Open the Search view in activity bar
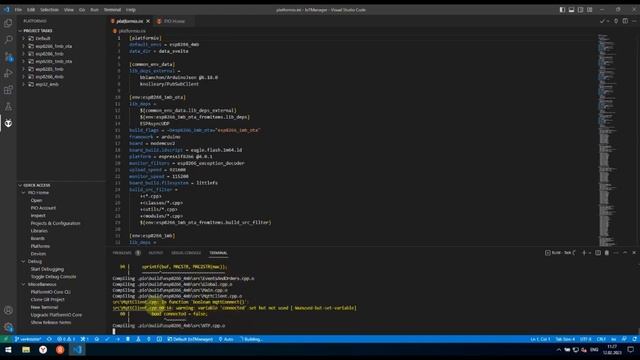 [x=8, y=40]
